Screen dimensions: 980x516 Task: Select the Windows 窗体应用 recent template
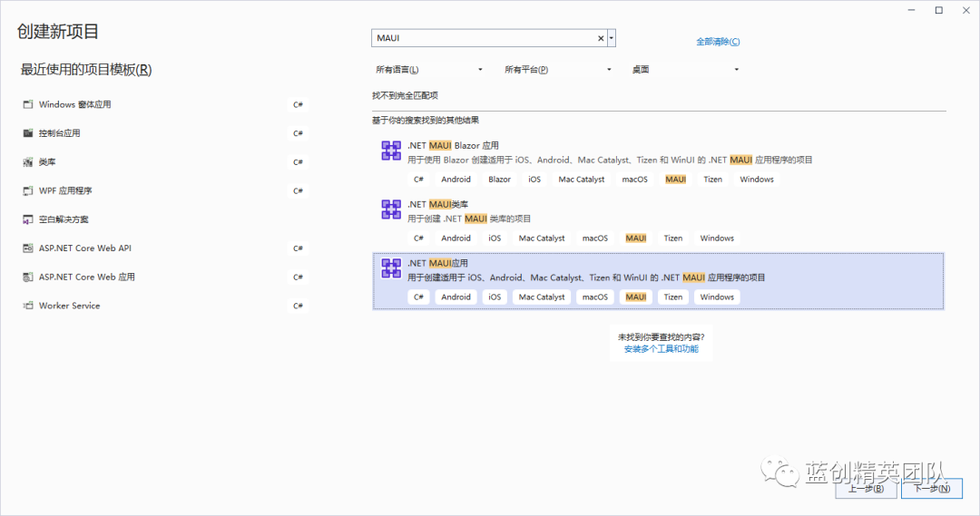165,104
